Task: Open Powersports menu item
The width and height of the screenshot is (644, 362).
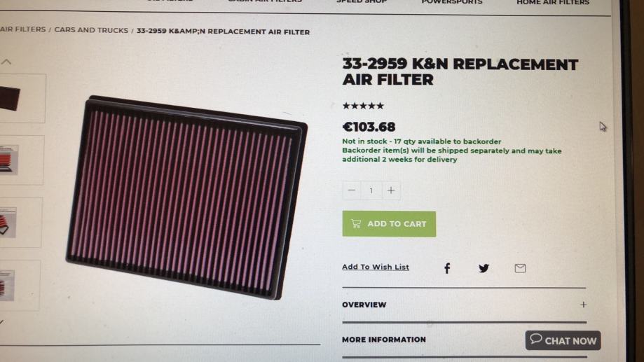Action: click(x=452, y=2)
